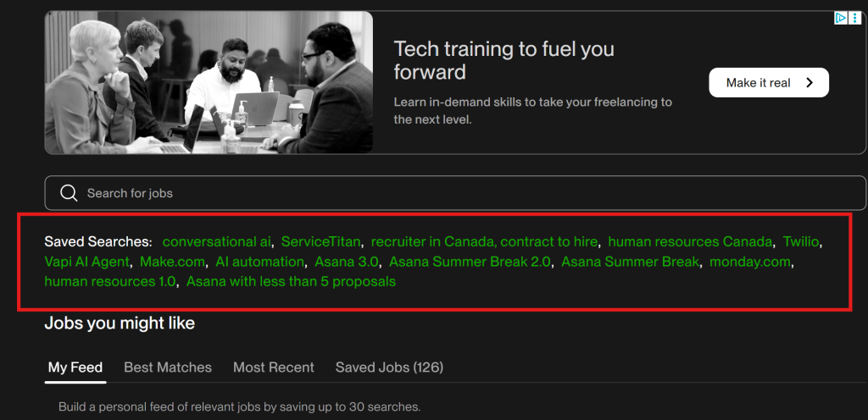This screenshot has height=420, width=868.
Task: Open the Make.com saved search
Action: [173, 262]
